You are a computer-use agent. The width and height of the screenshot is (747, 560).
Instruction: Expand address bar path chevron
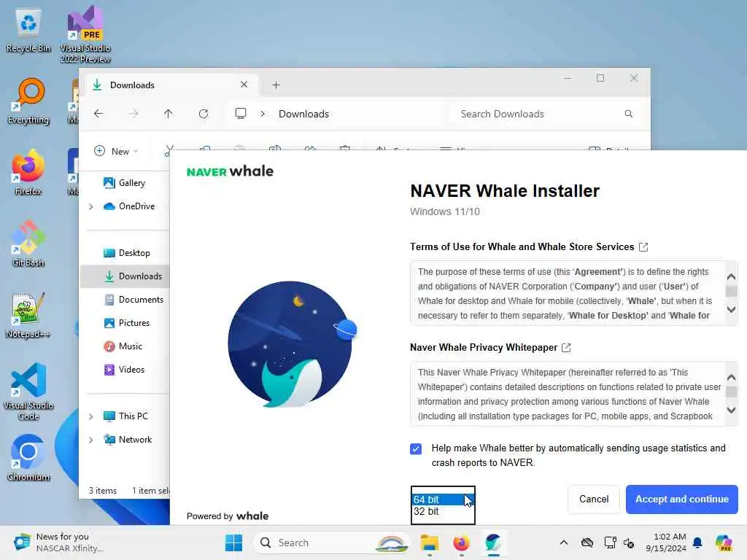263,114
